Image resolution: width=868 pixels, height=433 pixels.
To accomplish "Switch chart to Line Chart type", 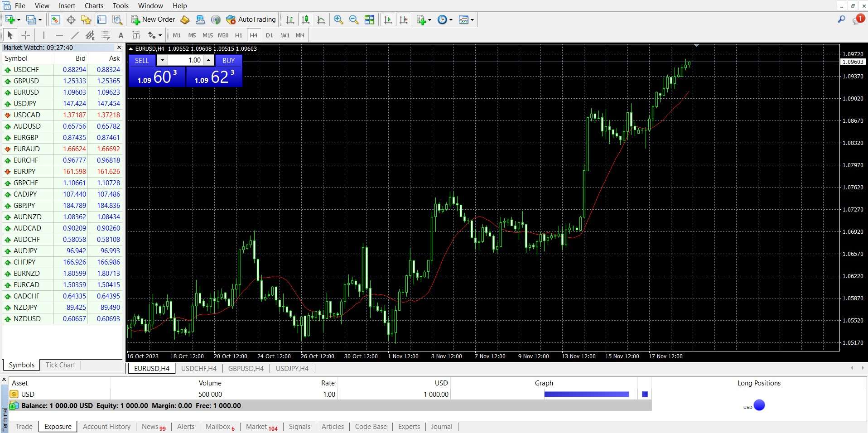I will pos(321,19).
